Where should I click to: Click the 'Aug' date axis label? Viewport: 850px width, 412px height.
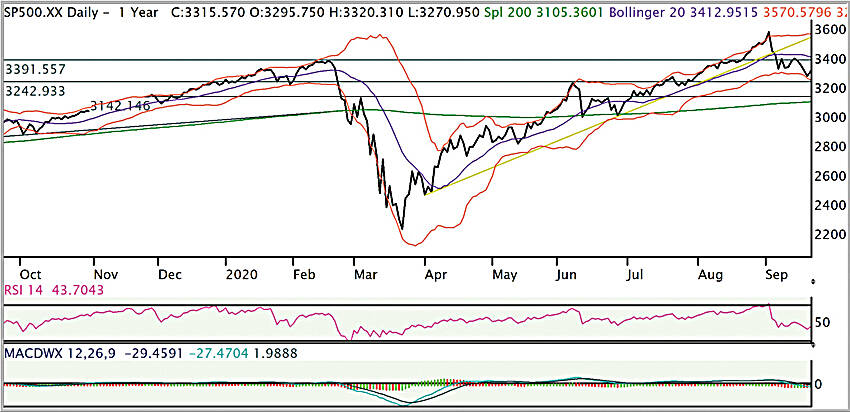pos(710,275)
